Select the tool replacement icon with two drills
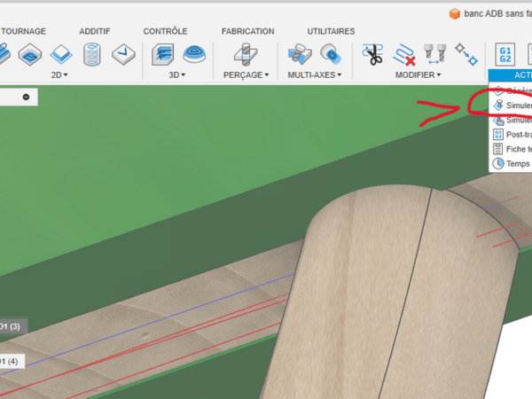The height and width of the screenshot is (399, 532). click(434, 55)
